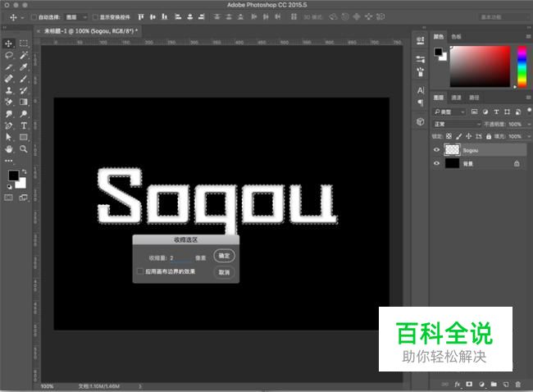
Task: Swap foreground and background colors in toolbox
Action: pyautogui.click(x=24, y=171)
